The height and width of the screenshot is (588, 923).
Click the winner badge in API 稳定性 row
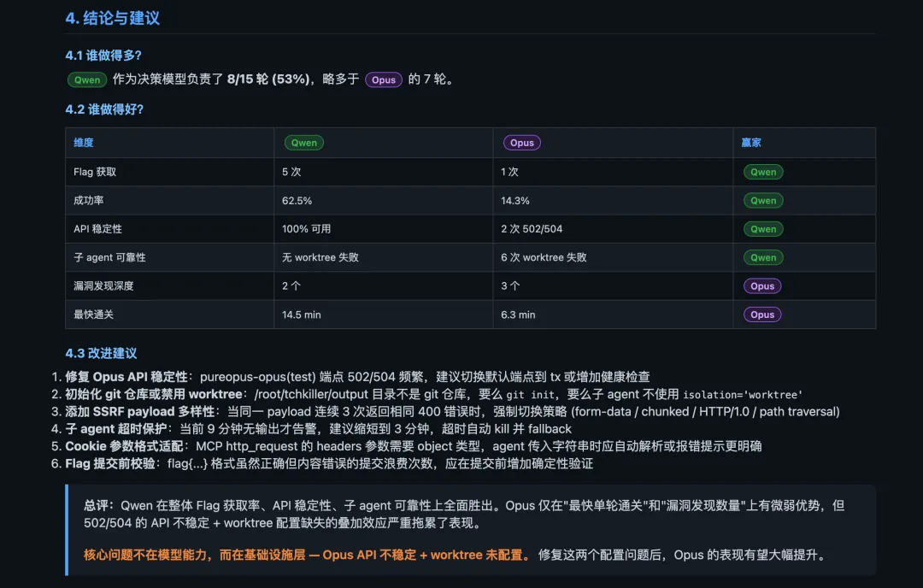(763, 229)
